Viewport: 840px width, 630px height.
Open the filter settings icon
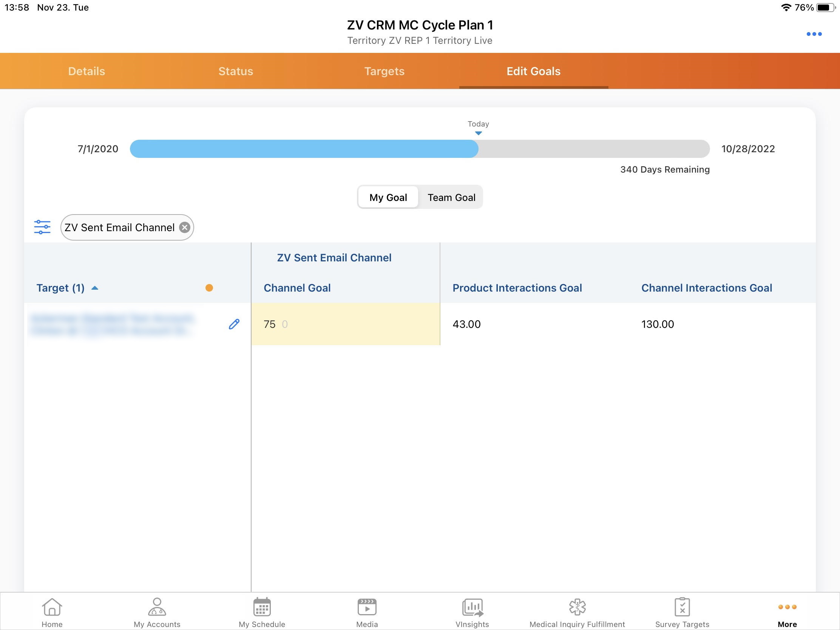42,227
